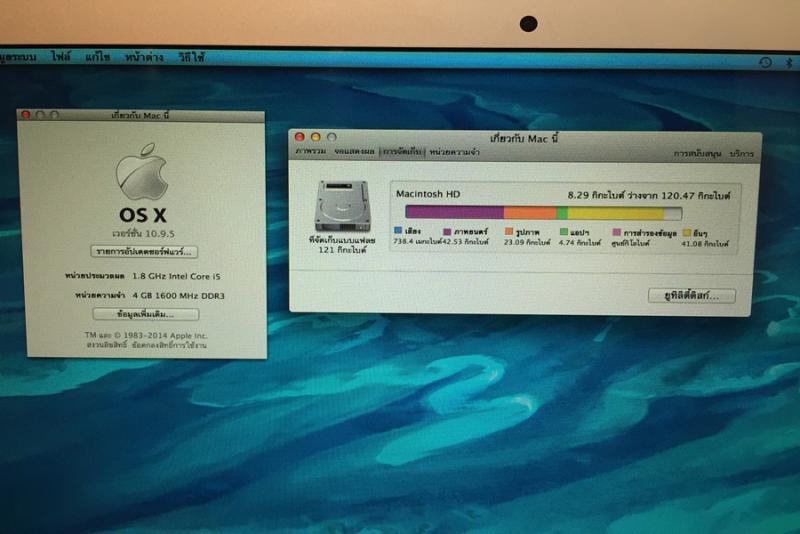Open the หน้าต่าง (Window) menu

pos(144,57)
